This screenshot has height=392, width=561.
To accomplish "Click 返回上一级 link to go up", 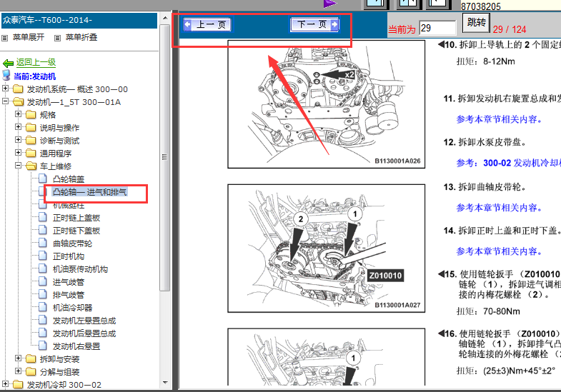I will [36, 62].
